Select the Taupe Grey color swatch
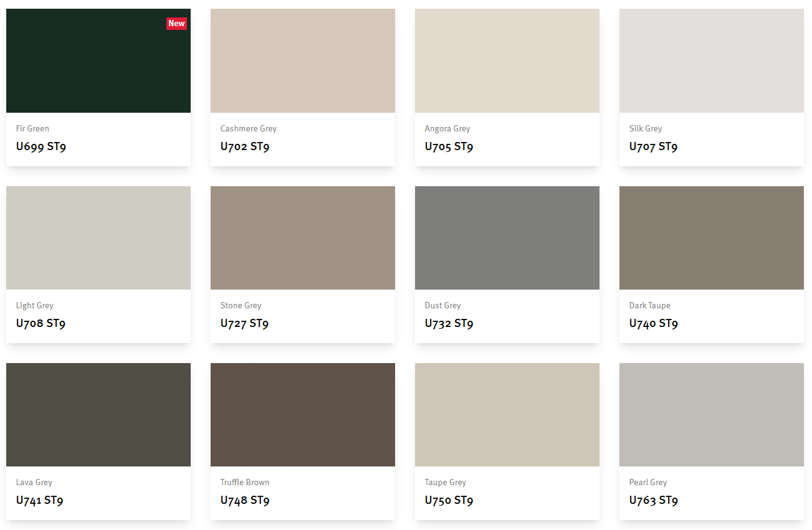The width and height of the screenshot is (812, 530). tap(507, 415)
